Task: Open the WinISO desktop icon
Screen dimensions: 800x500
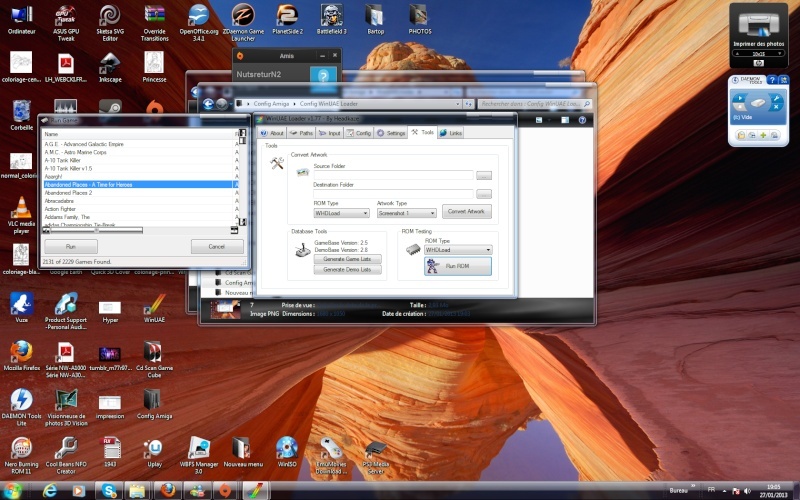Action: point(287,453)
